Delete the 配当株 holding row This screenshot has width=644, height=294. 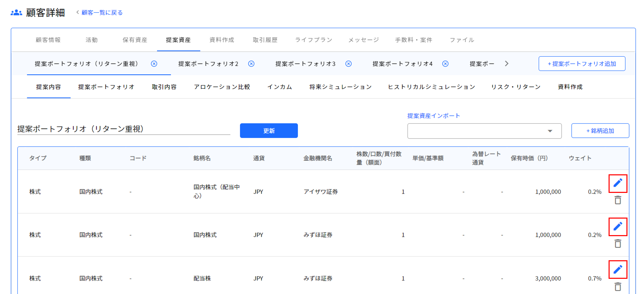pos(618,287)
